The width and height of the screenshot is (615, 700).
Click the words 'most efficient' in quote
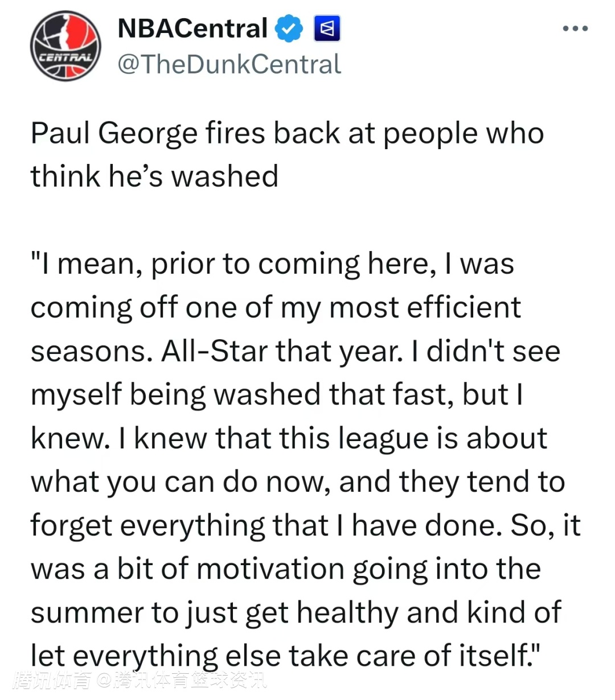click(425, 307)
